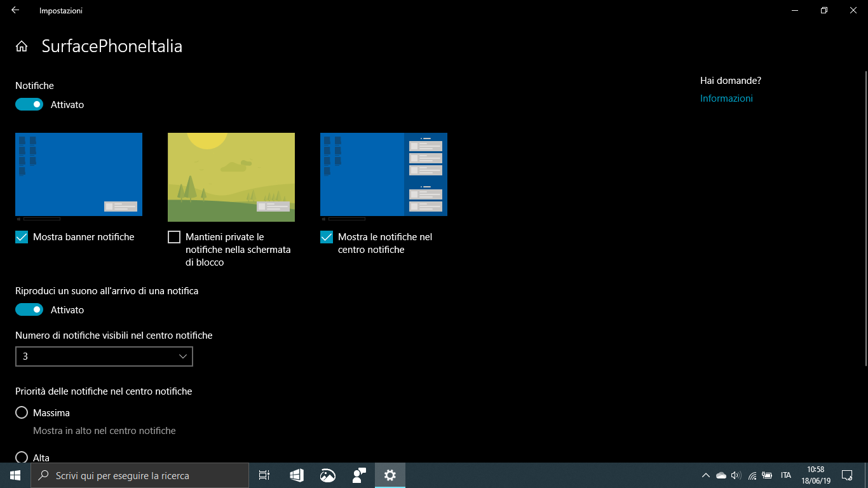Open the clock showing 10:58

(x=816, y=475)
